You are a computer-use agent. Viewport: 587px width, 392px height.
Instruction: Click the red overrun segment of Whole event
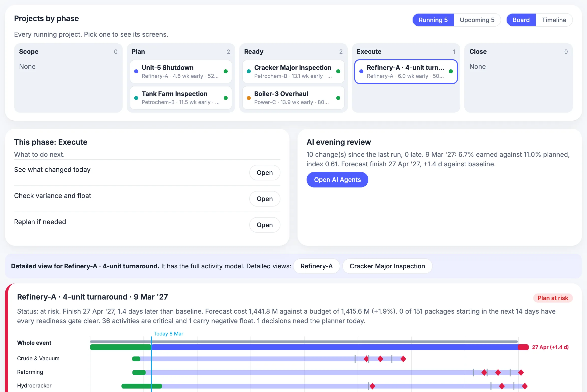click(523, 347)
